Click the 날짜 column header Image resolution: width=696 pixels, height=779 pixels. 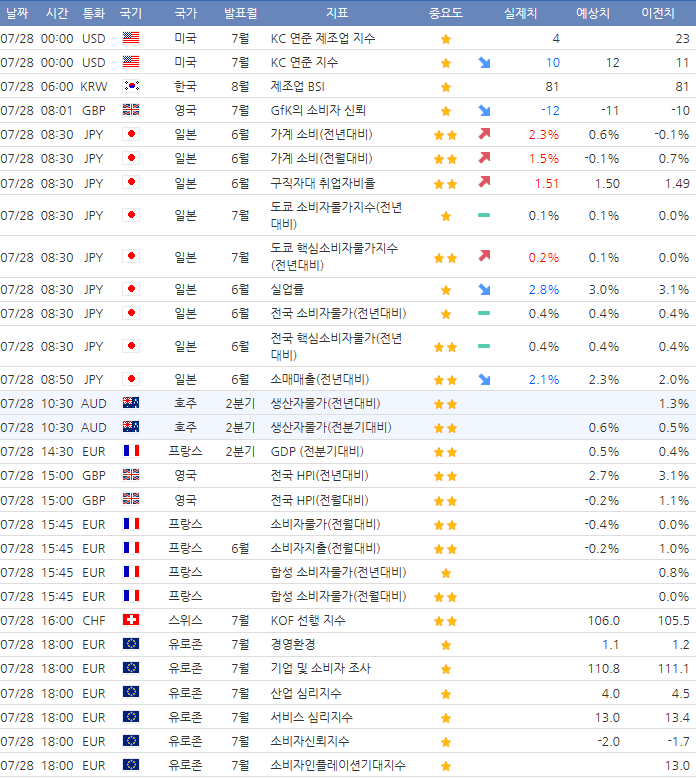tap(17, 13)
